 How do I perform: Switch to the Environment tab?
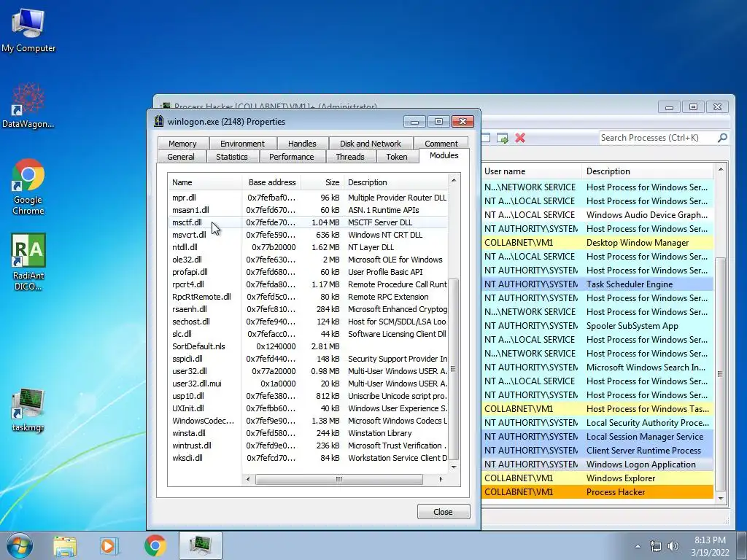click(242, 144)
